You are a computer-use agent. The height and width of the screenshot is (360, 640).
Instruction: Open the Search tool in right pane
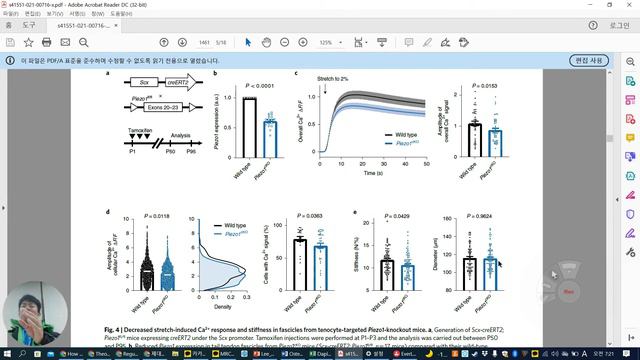[x=630, y=62]
